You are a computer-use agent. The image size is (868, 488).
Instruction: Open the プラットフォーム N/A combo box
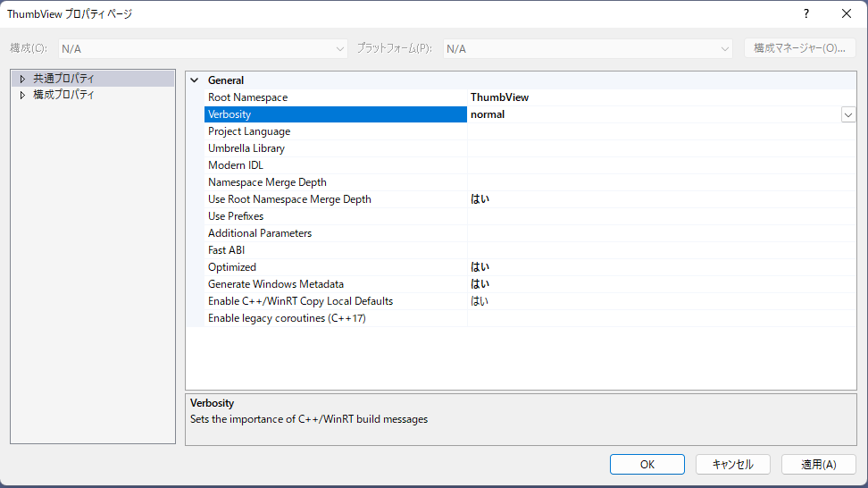tap(588, 49)
